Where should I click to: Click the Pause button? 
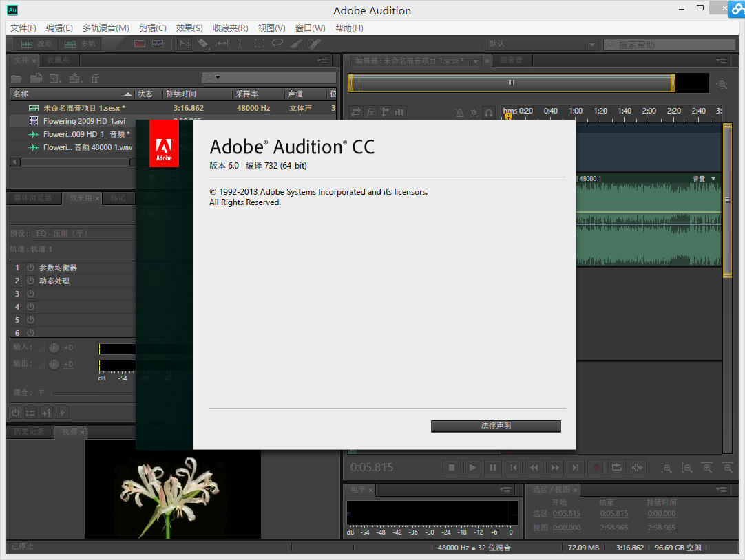[493, 467]
